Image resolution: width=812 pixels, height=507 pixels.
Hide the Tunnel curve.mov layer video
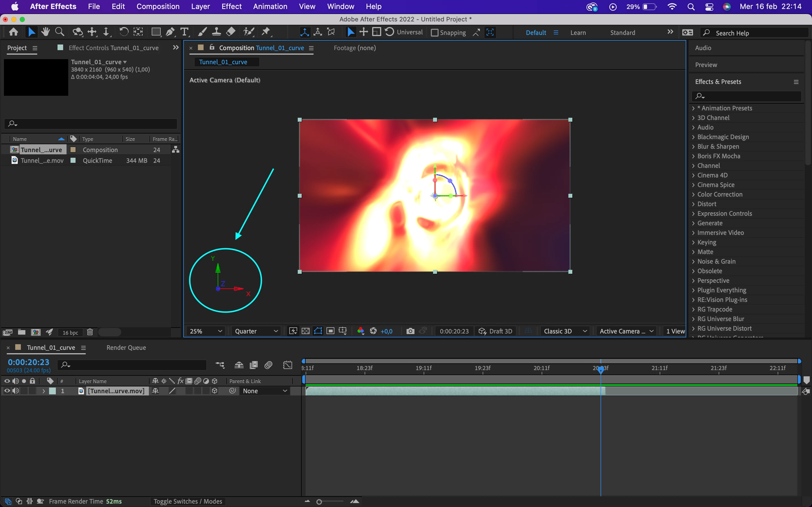(7, 391)
